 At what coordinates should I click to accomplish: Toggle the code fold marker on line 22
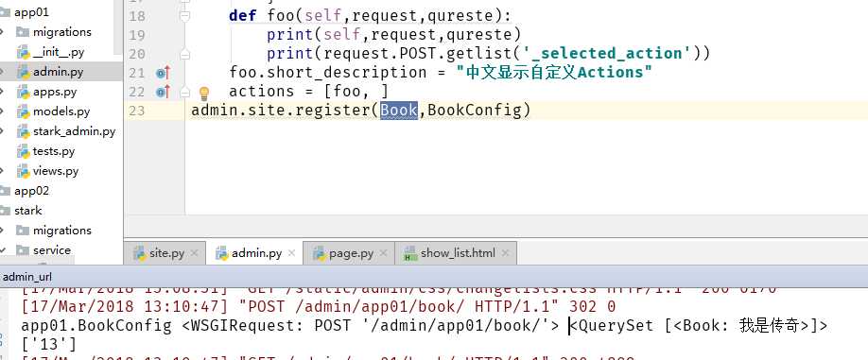(185, 92)
